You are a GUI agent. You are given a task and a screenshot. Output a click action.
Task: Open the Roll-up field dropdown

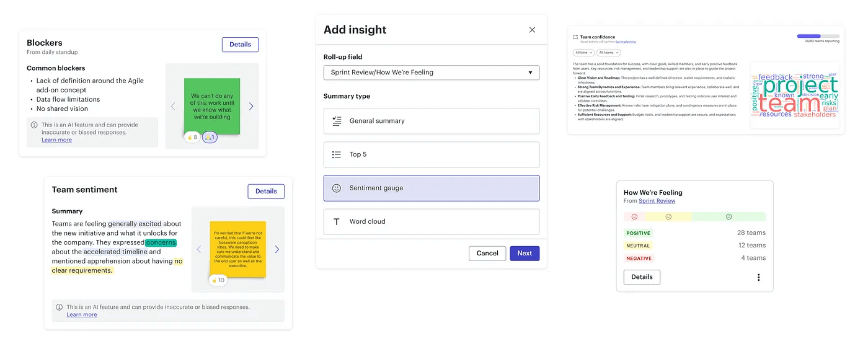[432, 73]
